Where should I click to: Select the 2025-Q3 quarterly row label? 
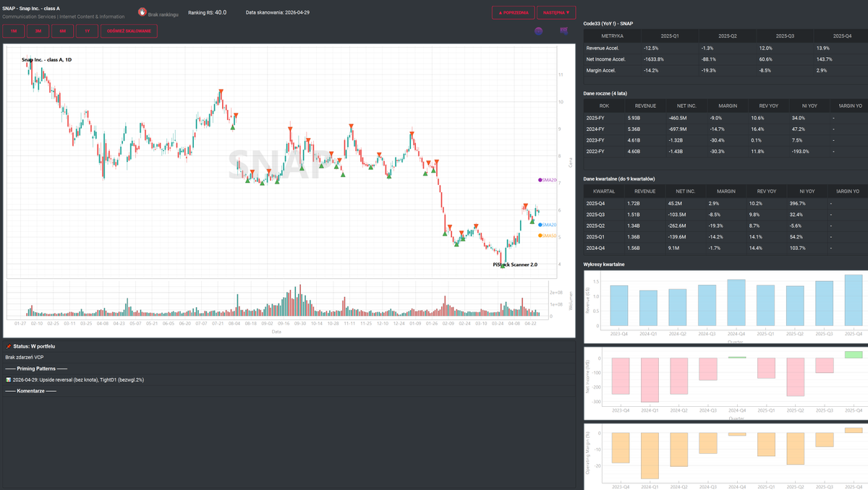click(595, 215)
